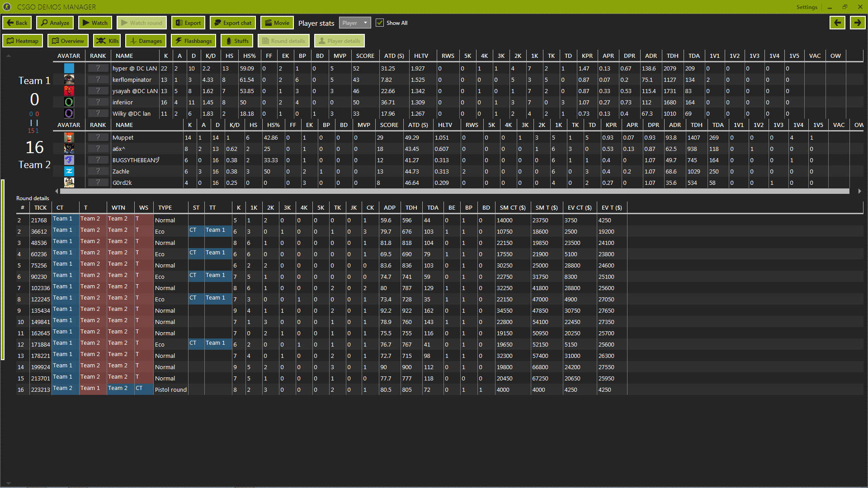Click Export chat button

(x=233, y=23)
